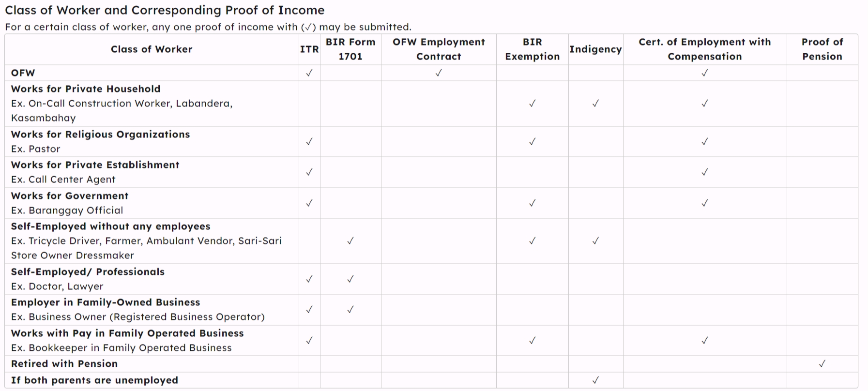Click the "Indigency" column header
The image size is (868, 391).
point(595,49)
